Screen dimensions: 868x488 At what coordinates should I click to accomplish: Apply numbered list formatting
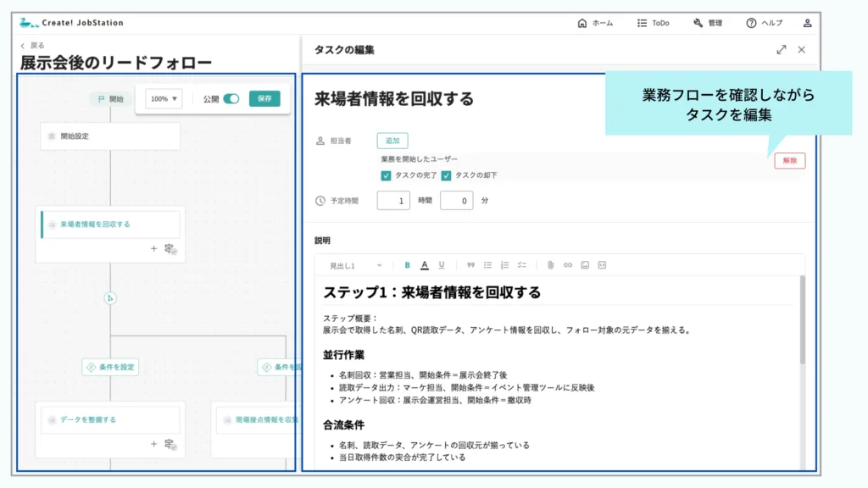(504, 265)
